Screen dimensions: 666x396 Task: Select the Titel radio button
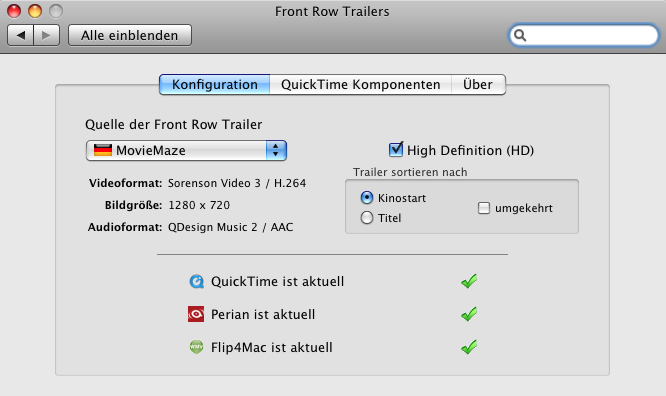tap(367, 218)
